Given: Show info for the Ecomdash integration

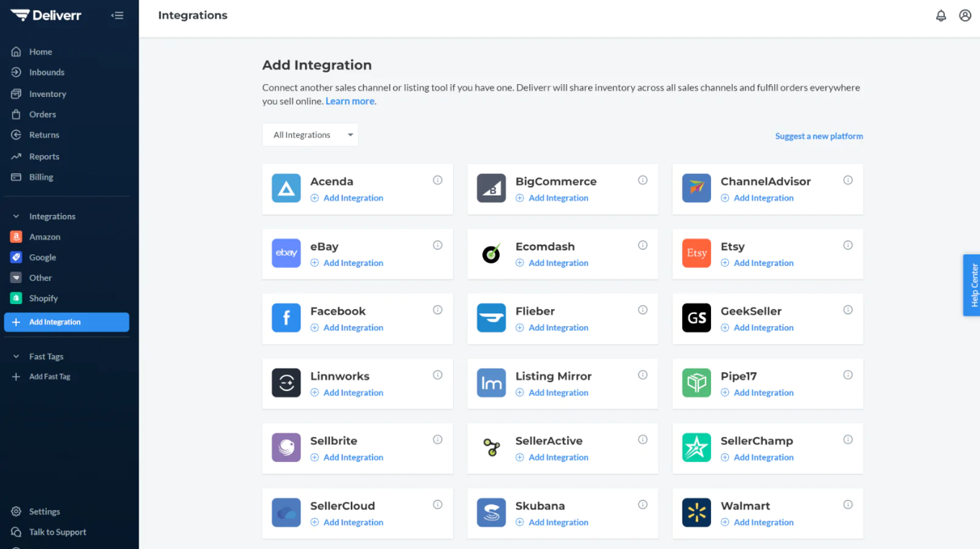Looking at the screenshot, I should [643, 245].
